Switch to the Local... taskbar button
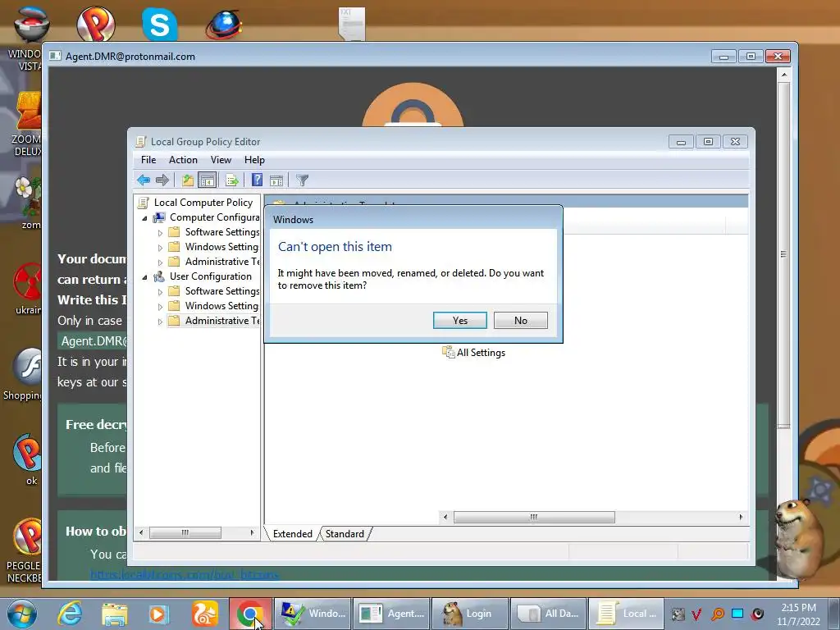840x630 pixels. point(626,614)
